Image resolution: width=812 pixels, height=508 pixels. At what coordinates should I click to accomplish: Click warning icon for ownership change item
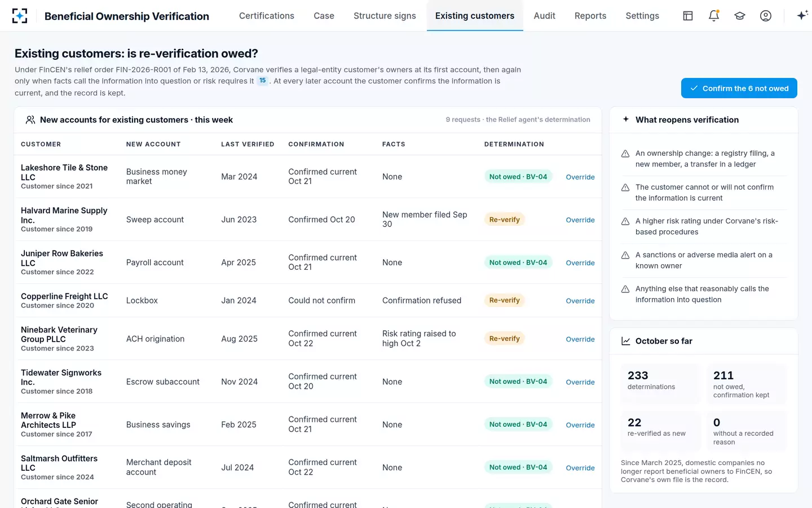(x=625, y=154)
